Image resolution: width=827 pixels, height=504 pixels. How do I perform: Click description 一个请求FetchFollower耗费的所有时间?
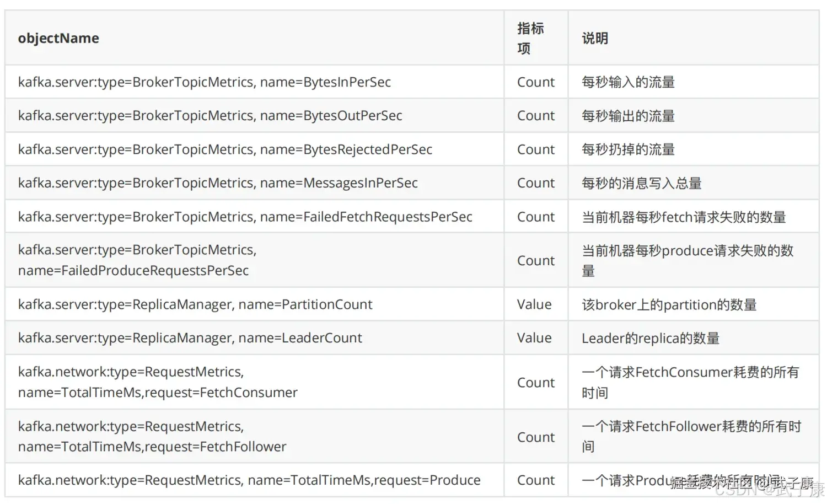(x=691, y=437)
